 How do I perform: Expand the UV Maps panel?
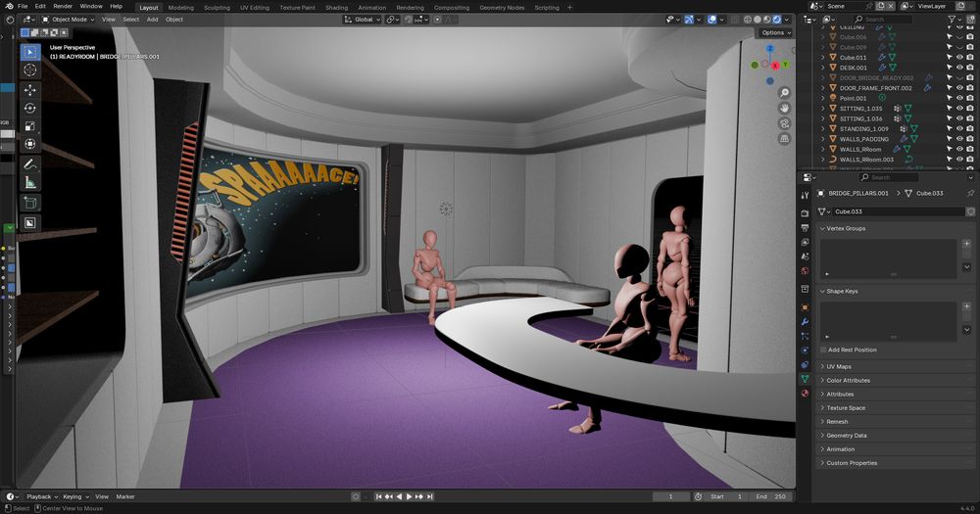[896, 366]
